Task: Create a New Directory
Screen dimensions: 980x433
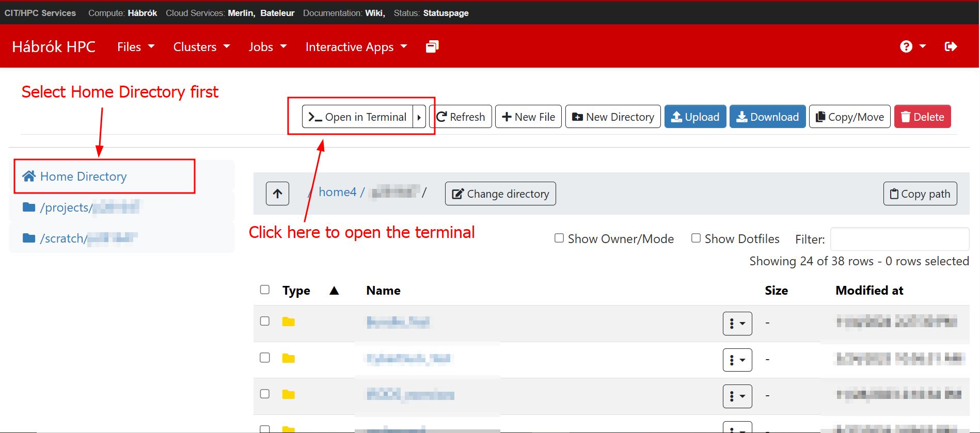Action: (613, 117)
